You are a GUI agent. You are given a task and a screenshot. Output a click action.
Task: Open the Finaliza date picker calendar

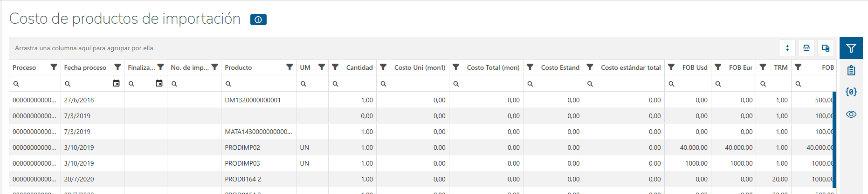tap(159, 83)
